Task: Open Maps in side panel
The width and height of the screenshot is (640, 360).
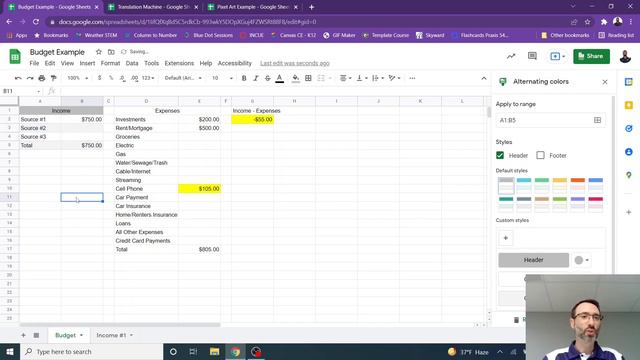Action: point(629,175)
